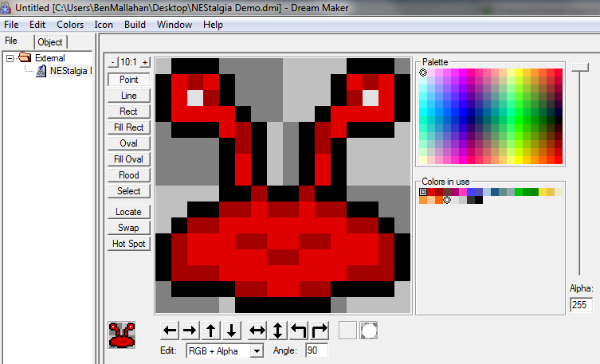Shift the icon right with the right arrow
The height and width of the screenshot is (364, 600).
pyautogui.click(x=190, y=331)
